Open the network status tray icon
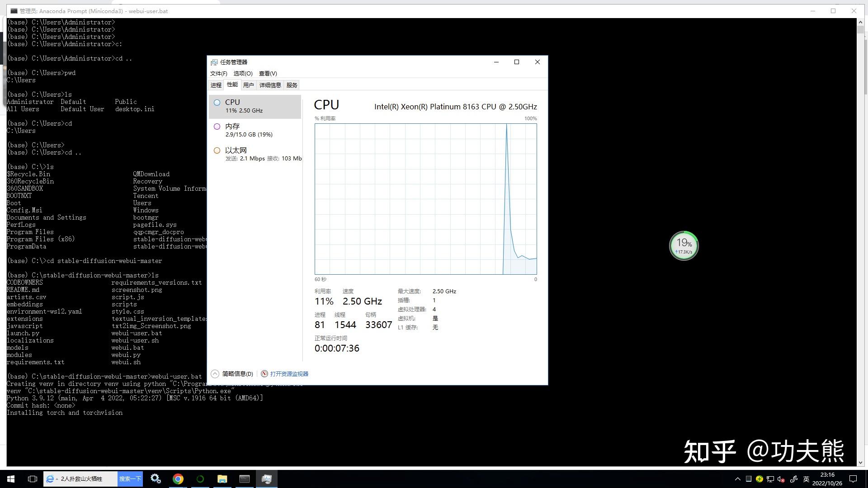Image resolution: width=868 pixels, height=488 pixels. (770, 479)
